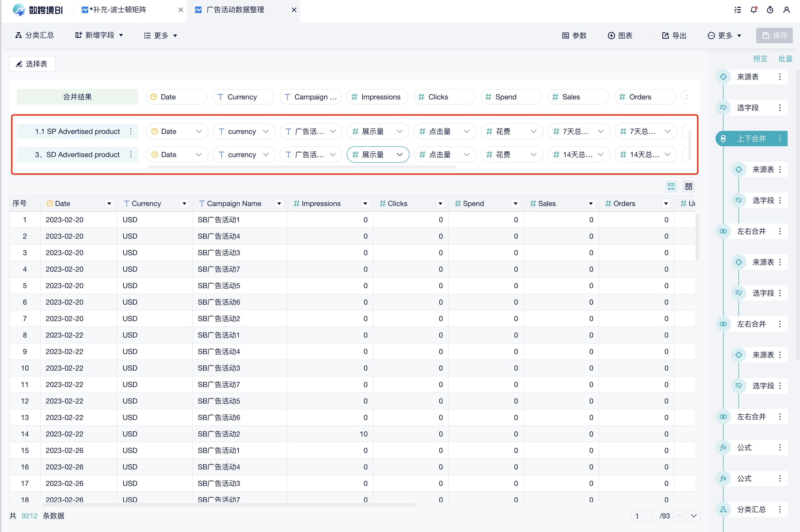Image resolution: width=800 pixels, height=532 pixels.
Task: Select the first 左右合并 step icon
Action: point(723,231)
